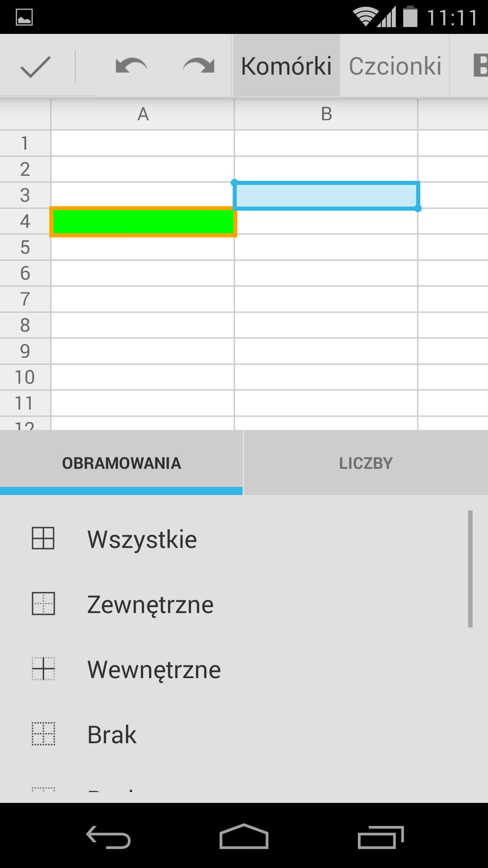
Task: Click the border options scrollbar
Action: 470,569
